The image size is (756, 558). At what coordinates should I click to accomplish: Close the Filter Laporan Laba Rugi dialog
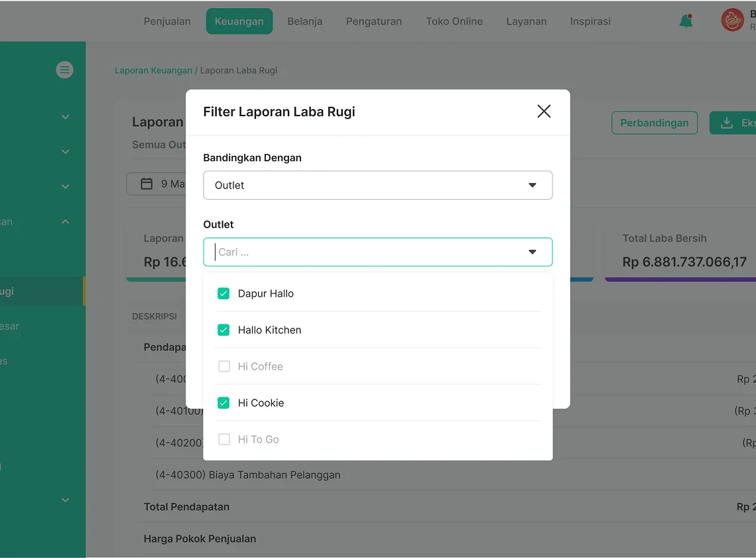[544, 111]
